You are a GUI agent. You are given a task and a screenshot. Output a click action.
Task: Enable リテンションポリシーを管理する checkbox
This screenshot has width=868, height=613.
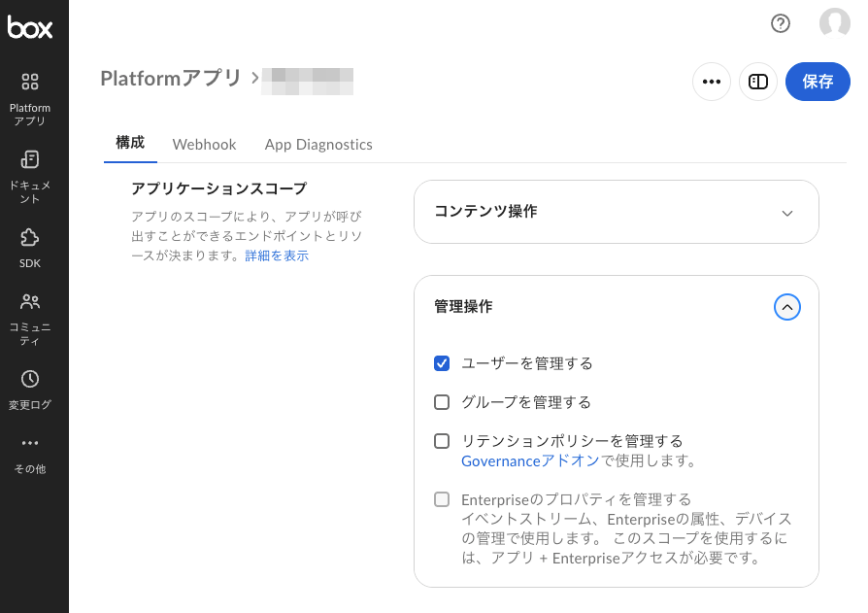tap(442, 441)
